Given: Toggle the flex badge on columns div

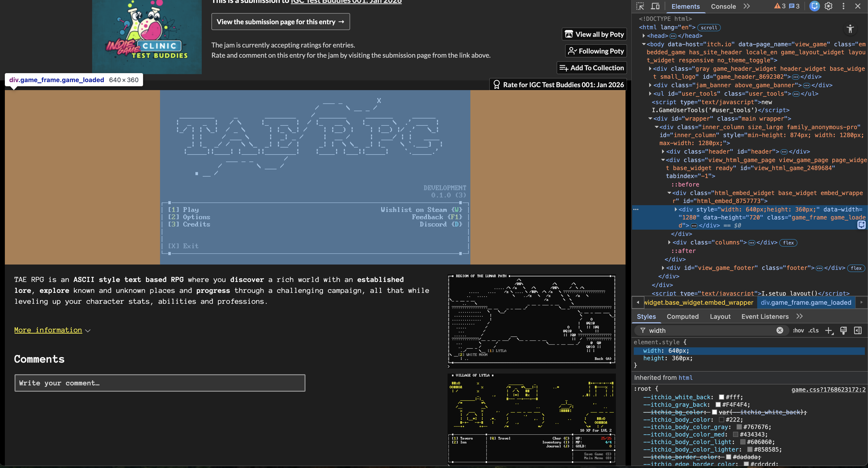Looking at the screenshot, I should pyautogui.click(x=788, y=243).
